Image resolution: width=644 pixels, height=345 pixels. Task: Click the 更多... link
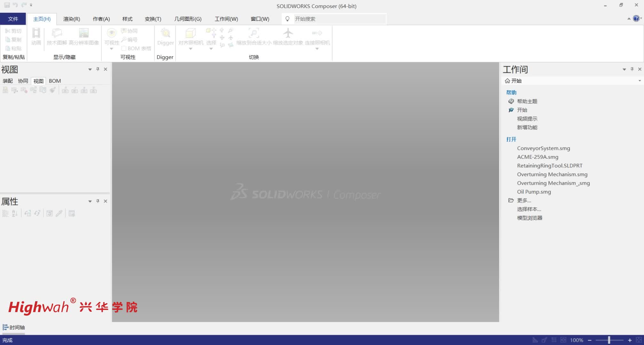[524, 200]
